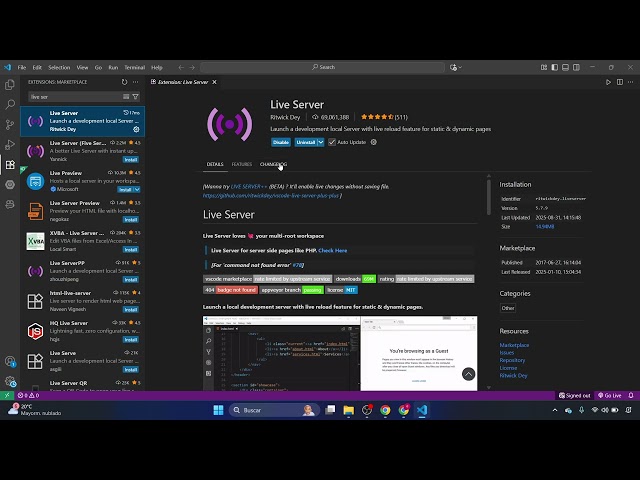This screenshot has width=640, height=480.
Task: Clear extensions search results icon
Action: pos(126,97)
